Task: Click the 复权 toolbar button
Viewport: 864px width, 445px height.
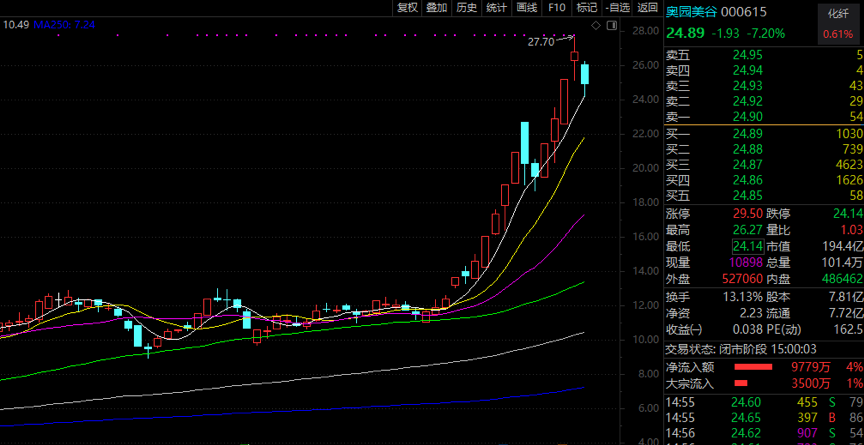Action: click(x=406, y=7)
